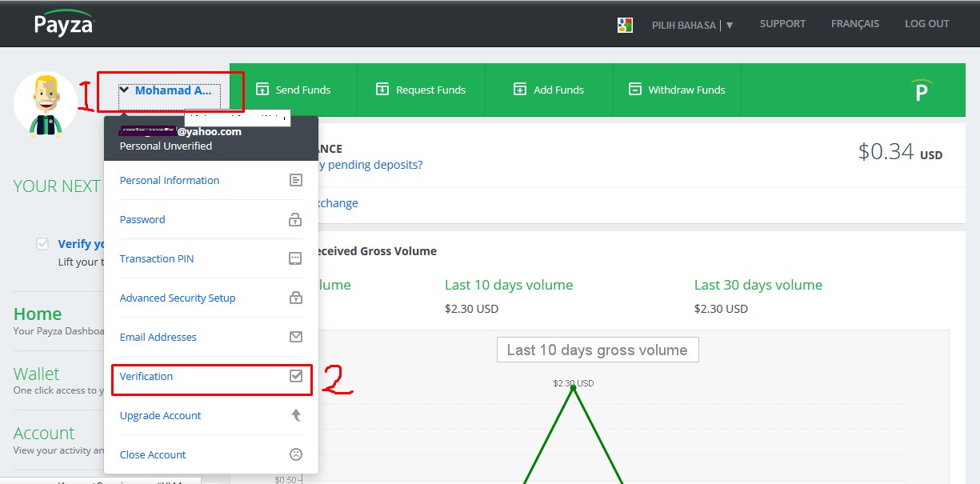Log out of the account
The image size is (980, 484).
[x=926, y=23]
